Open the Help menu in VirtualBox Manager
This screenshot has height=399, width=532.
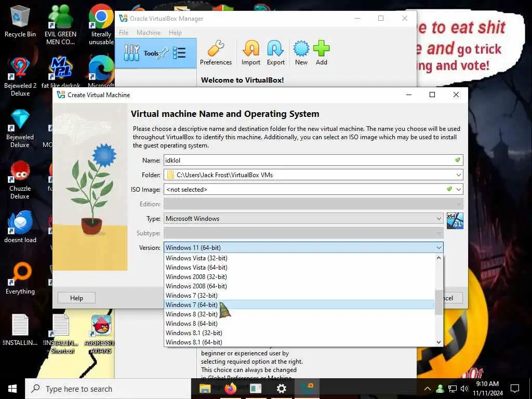coord(175,33)
